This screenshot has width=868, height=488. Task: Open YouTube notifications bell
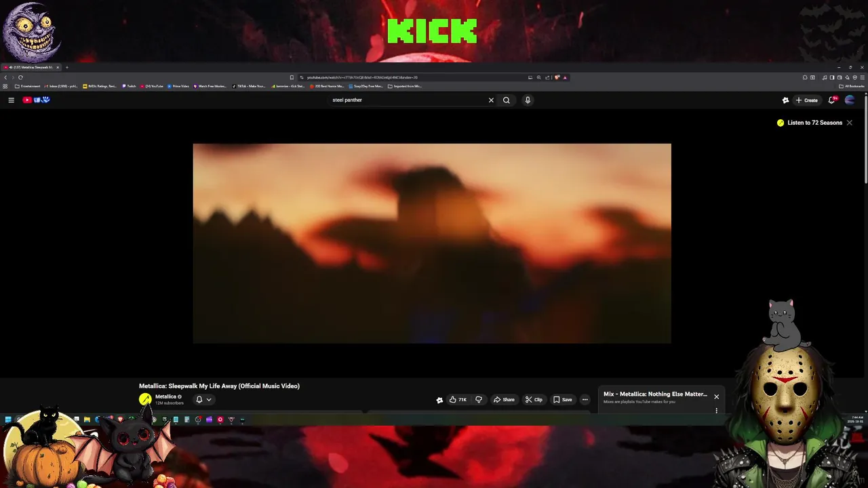[832, 100]
